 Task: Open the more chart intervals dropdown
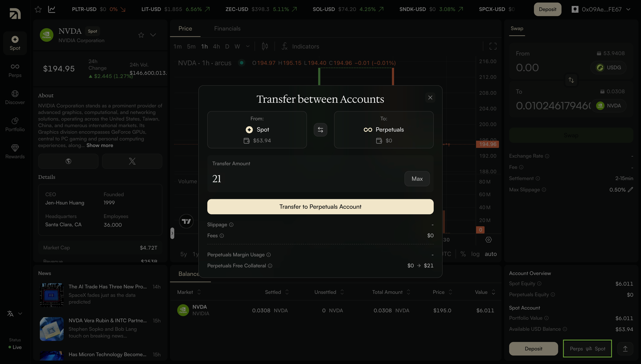coord(248,46)
